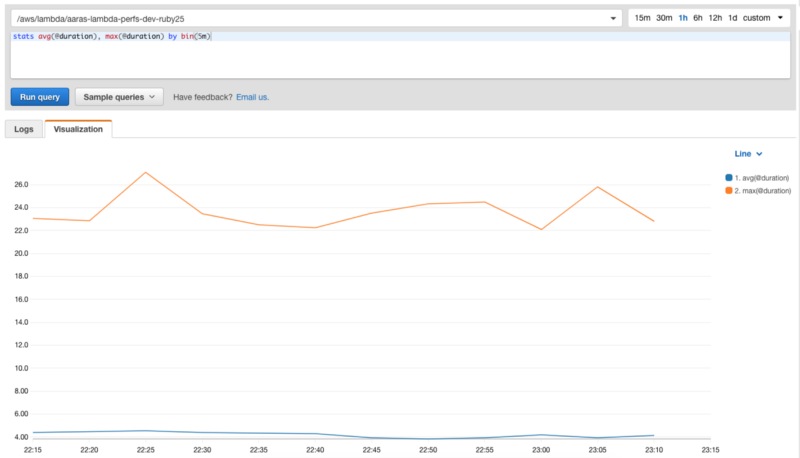Open the custom time range dropdown

tap(763, 18)
